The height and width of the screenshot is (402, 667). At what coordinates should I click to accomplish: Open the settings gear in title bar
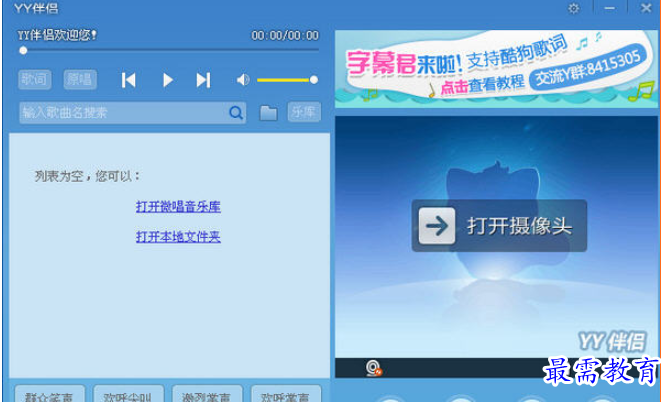574,9
